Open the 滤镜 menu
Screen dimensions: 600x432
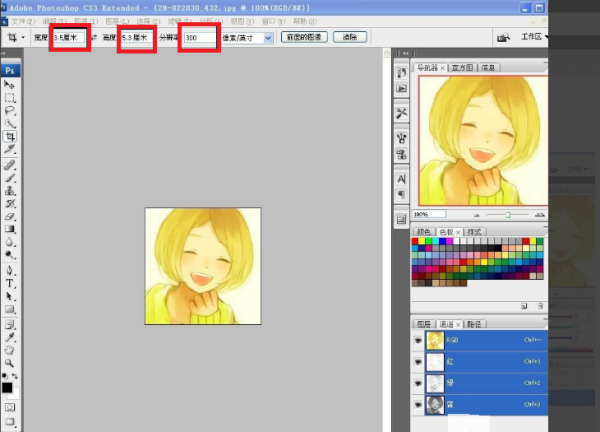point(179,21)
